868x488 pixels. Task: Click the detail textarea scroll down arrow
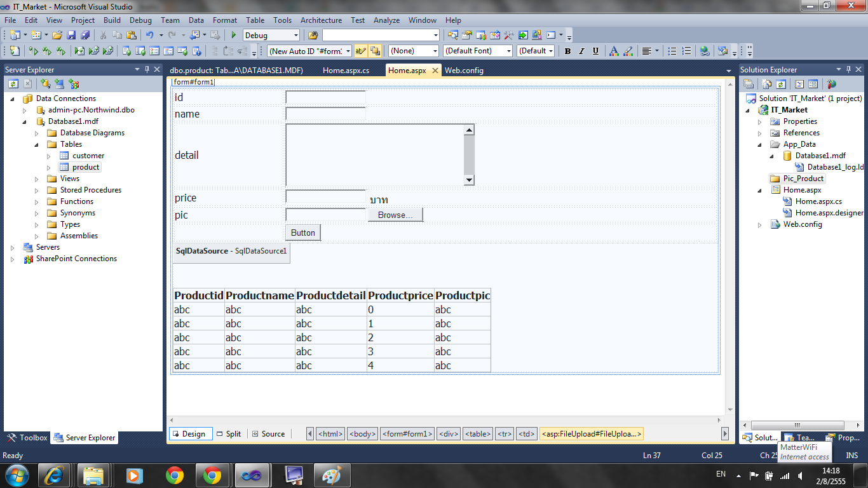469,180
